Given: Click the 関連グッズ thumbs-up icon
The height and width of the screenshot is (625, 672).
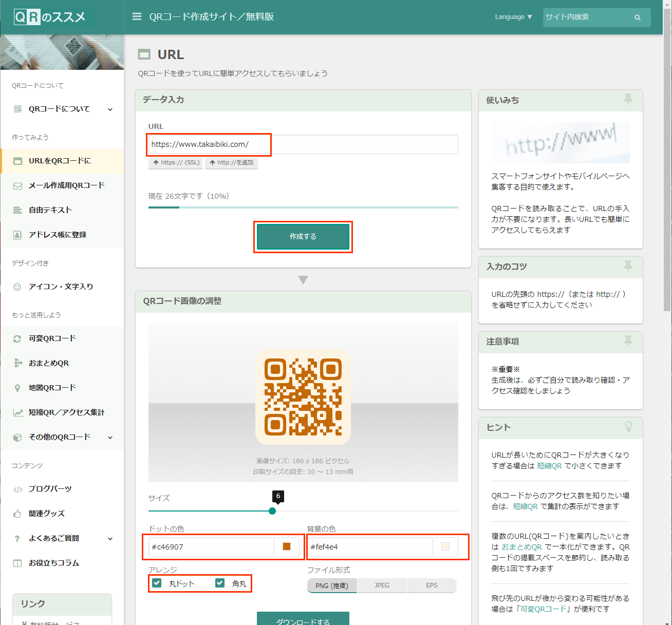Looking at the screenshot, I should 17,514.
